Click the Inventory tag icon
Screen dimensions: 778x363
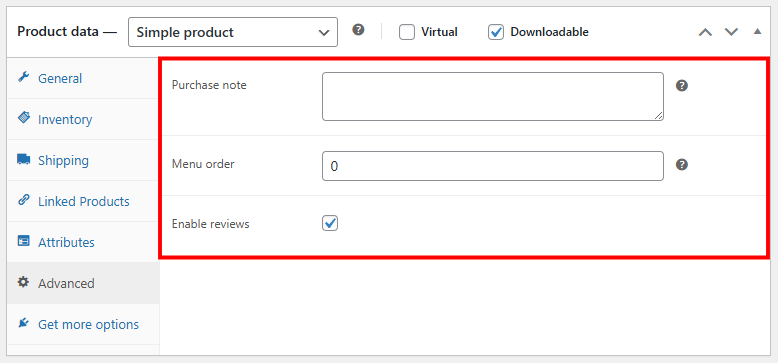coord(23,118)
